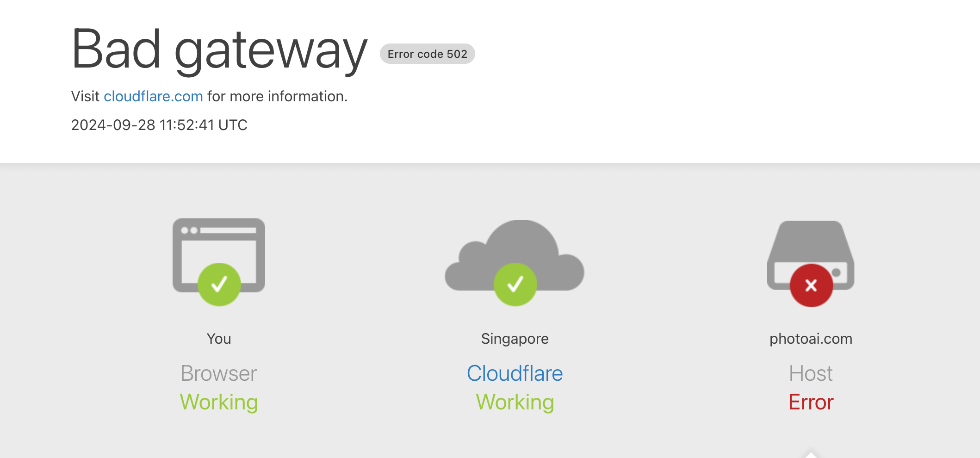Click Working status under Browser

219,402
